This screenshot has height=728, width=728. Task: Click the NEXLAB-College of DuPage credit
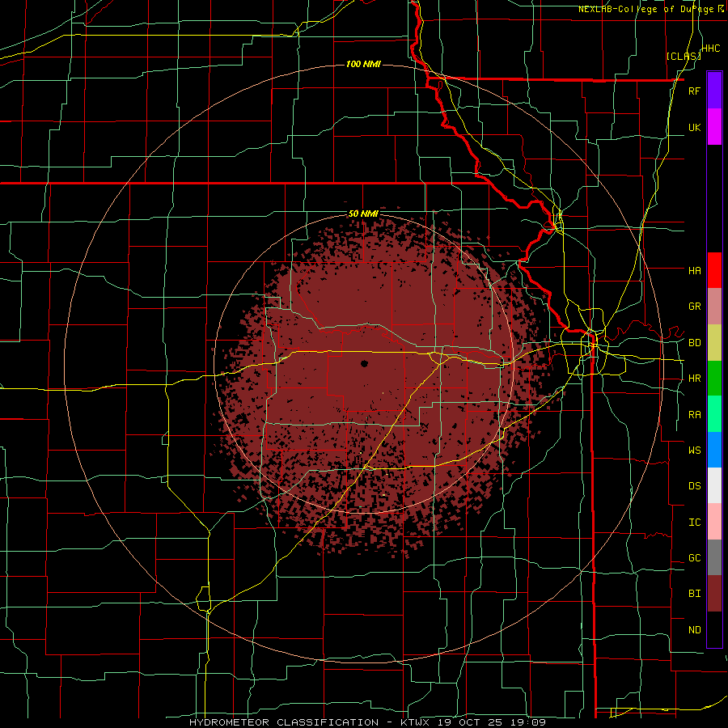650,9
